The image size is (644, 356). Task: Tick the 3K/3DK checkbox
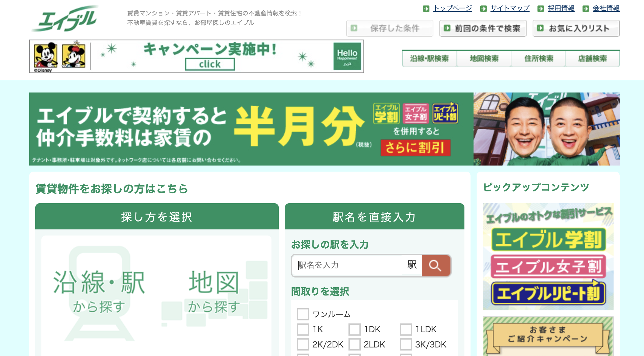(x=406, y=344)
